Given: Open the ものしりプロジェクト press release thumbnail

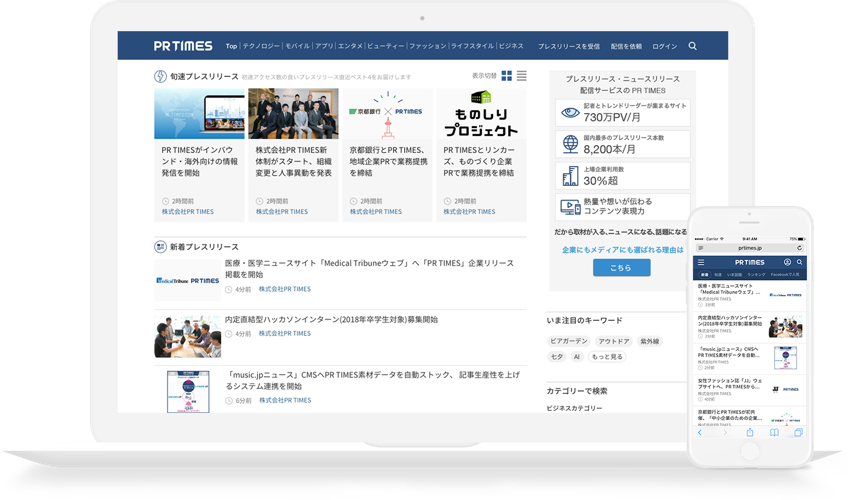Looking at the screenshot, I should (481, 114).
